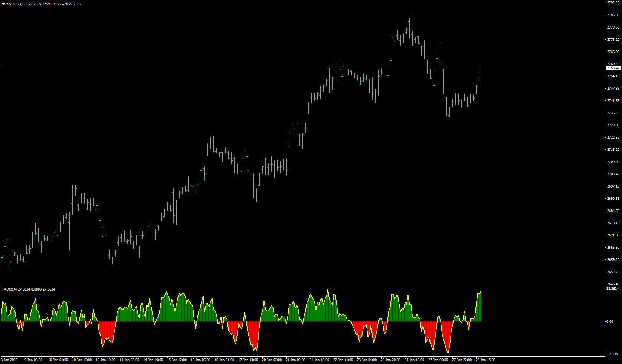The image size is (622, 364).
Task: Click the 2754.15 price scale label
Action: (x=613, y=76)
